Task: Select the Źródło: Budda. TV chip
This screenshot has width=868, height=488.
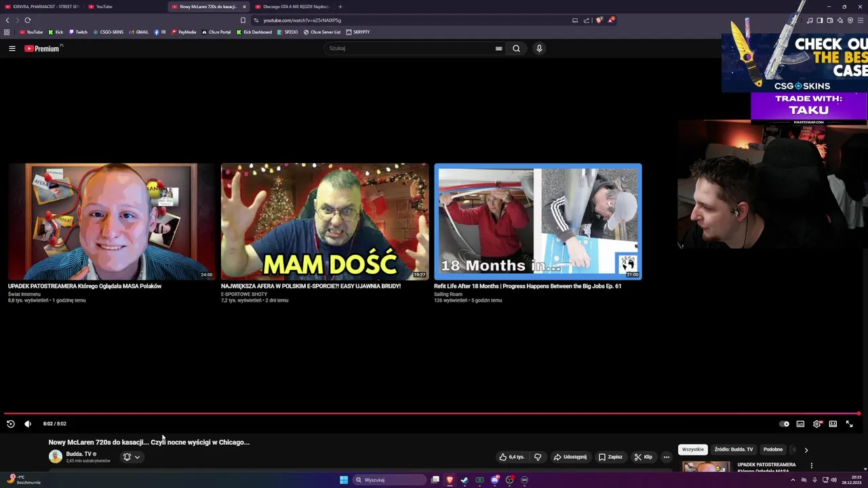Action: click(x=734, y=449)
